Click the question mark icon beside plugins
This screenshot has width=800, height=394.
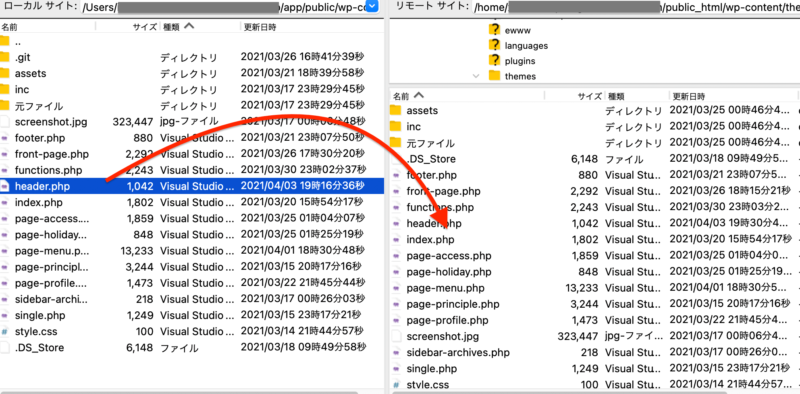click(494, 60)
